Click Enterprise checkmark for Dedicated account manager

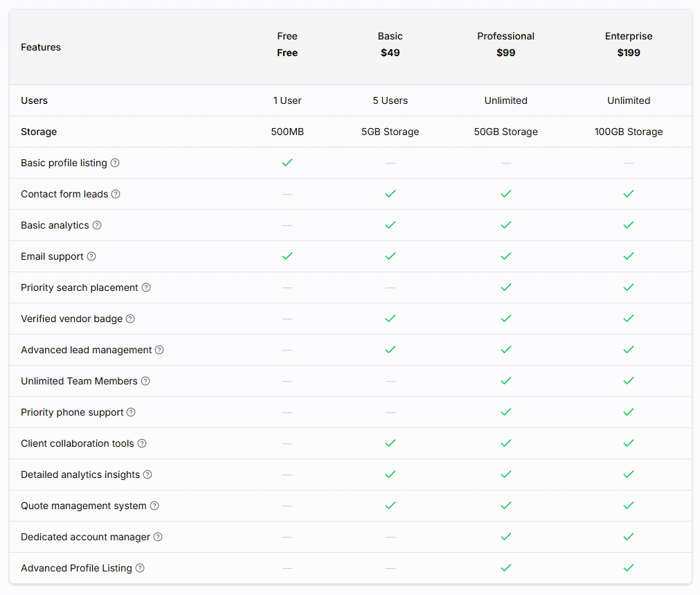pyautogui.click(x=629, y=537)
